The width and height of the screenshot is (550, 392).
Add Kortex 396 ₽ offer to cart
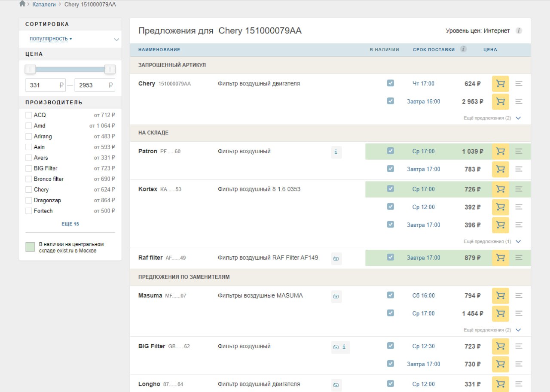[x=500, y=225]
